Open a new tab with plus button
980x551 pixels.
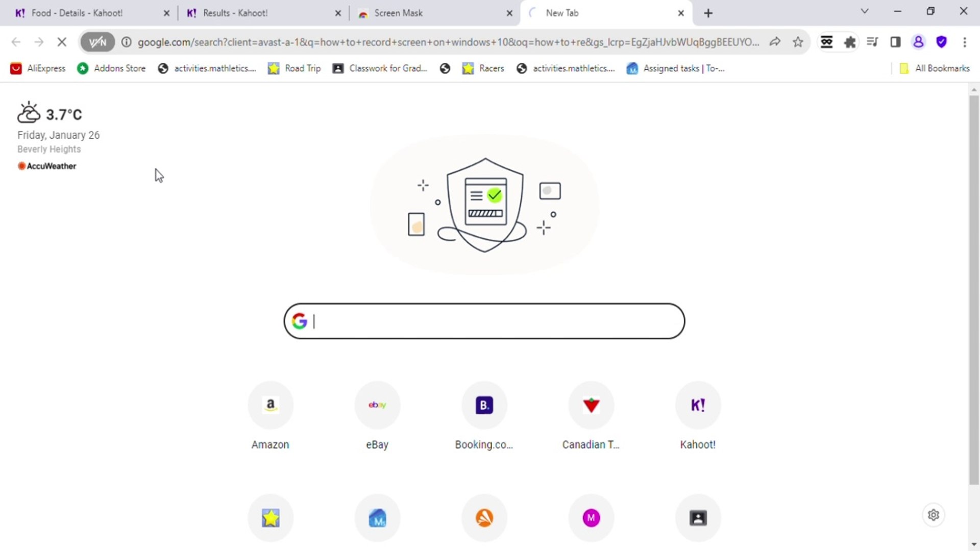(708, 13)
